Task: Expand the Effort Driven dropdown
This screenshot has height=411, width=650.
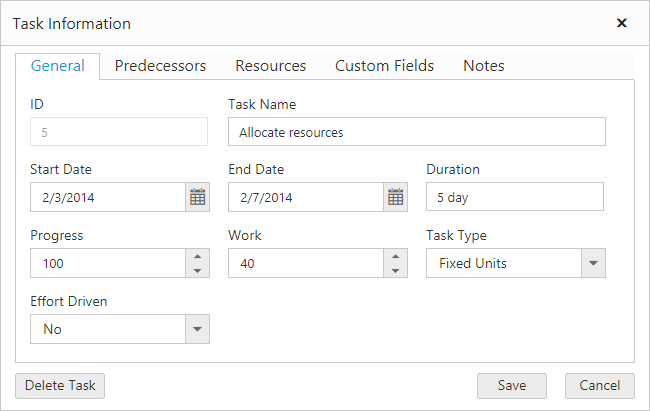Action: coord(197,329)
